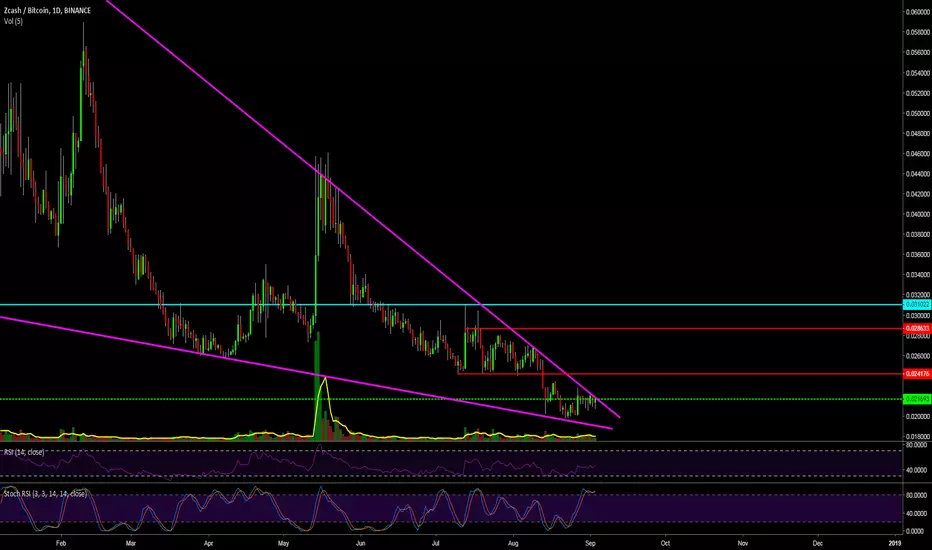
Task: Click the 0.050000 price axis value
Action: click(917, 114)
